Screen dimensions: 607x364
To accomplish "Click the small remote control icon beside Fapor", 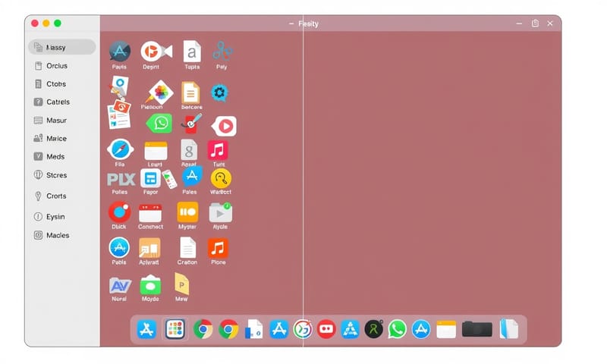I will 169,180.
